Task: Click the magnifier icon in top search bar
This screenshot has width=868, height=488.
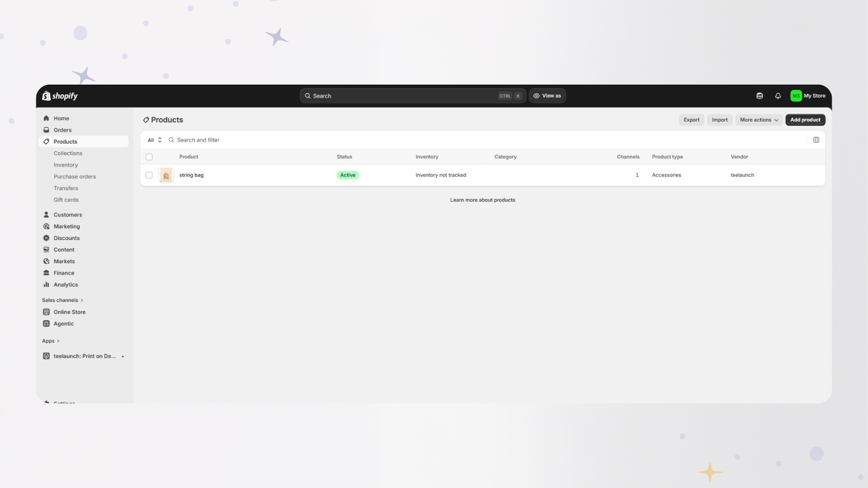Action: 308,96
